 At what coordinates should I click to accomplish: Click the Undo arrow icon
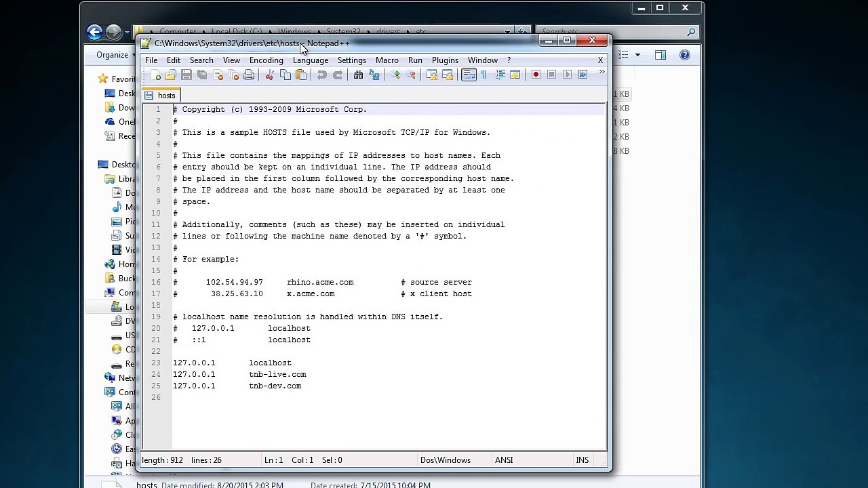[321, 75]
